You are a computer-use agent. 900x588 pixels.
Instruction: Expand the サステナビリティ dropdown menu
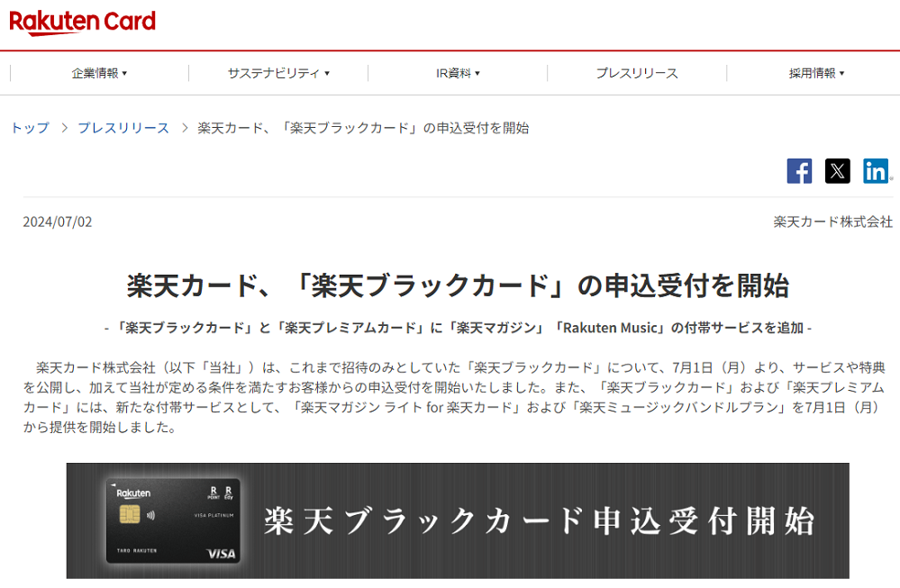tap(278, 74)
